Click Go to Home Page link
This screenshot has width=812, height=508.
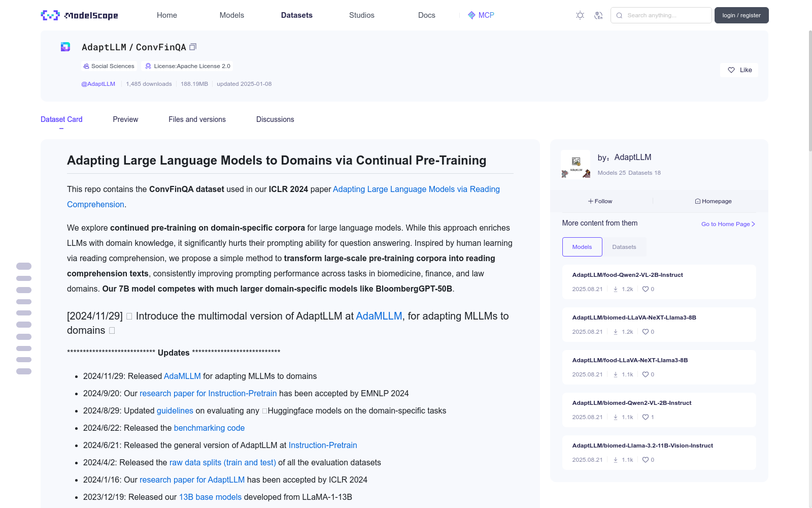pyautogui.click(x=728, y=224)
